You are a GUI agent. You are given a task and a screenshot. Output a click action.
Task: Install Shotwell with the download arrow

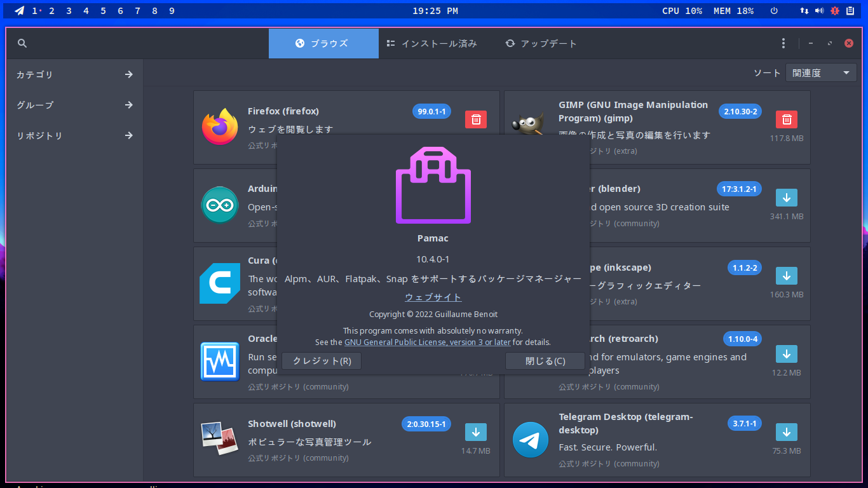(x=476, y=432)
